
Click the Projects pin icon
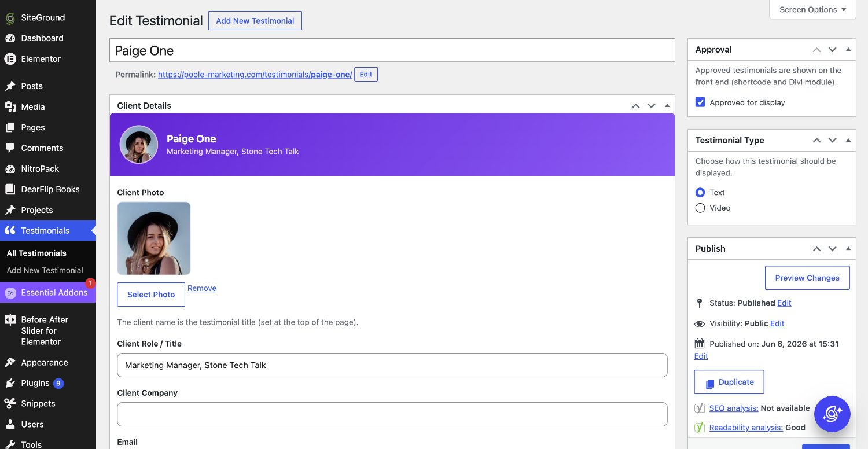tap(10, 210)
